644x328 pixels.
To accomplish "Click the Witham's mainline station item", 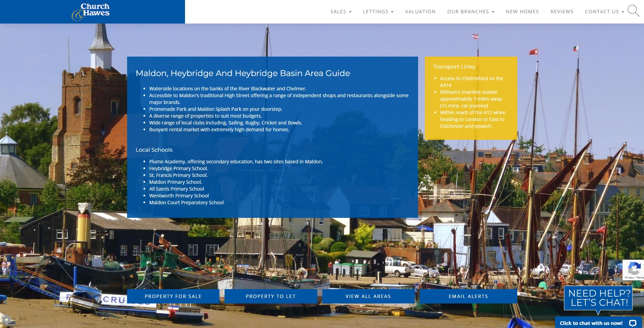I will [x=472, y=99].
